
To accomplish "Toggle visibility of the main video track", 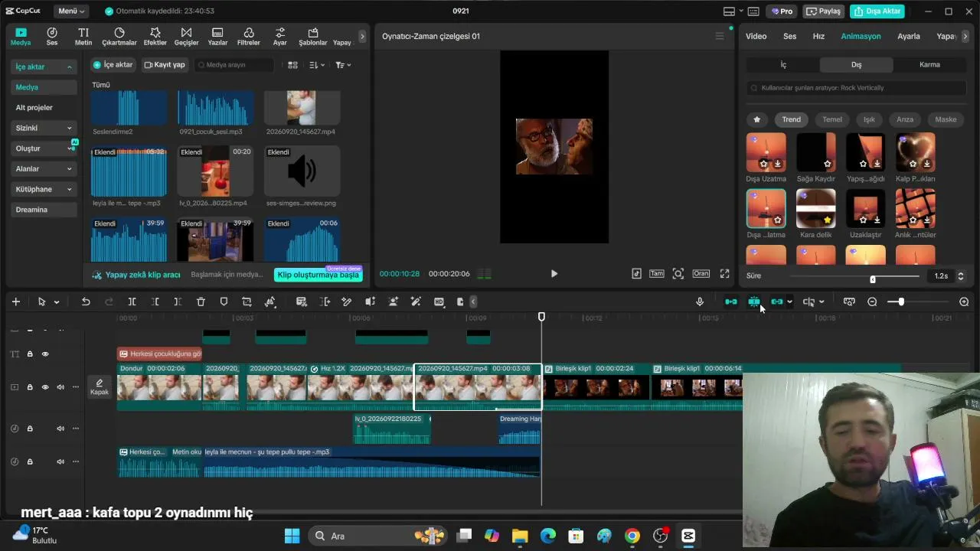I will point(45,387).
